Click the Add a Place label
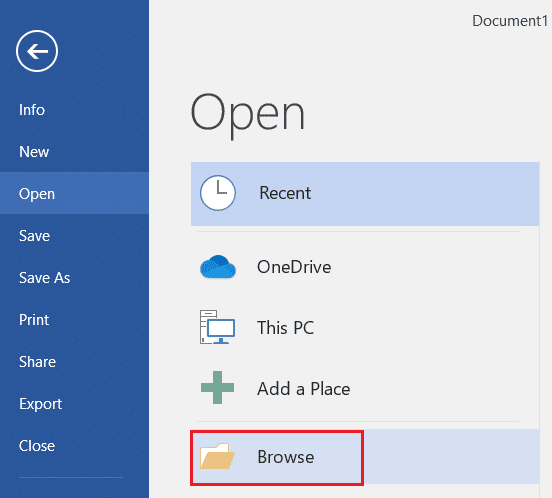The image size is (552, 498). [x=303, y=389]
